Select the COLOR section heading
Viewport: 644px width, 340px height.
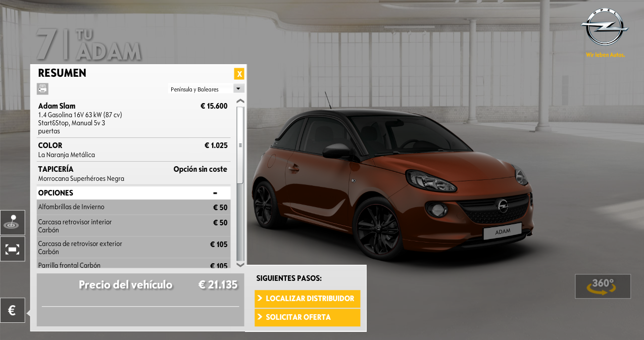(51, 145)
